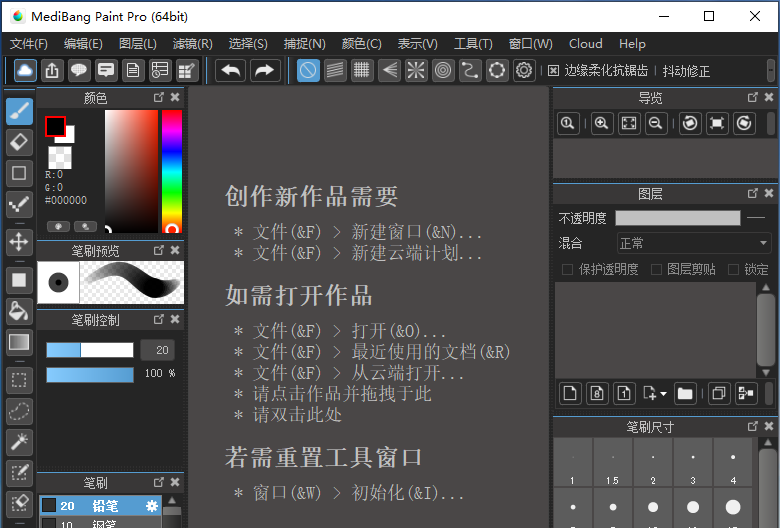780x528 pixels.
Task: Select the Selection Pen tool
Action: coord(19,473)
